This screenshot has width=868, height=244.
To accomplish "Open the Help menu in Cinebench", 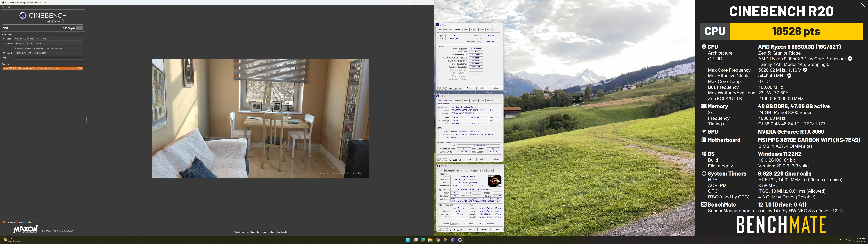I will click(x=9, y=7).
